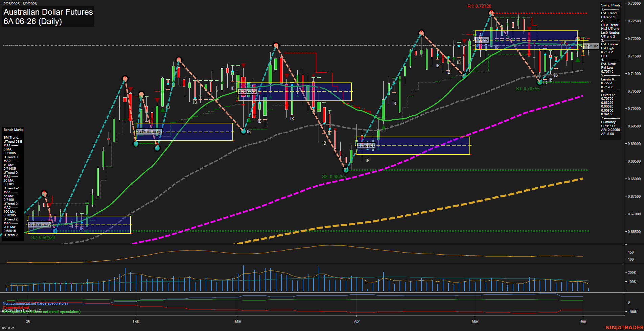Viewport: 644px width, 331px height.
Task: Click the Swing Pivots panel heading
Action: pyautogui.click(x=611, y=5)
